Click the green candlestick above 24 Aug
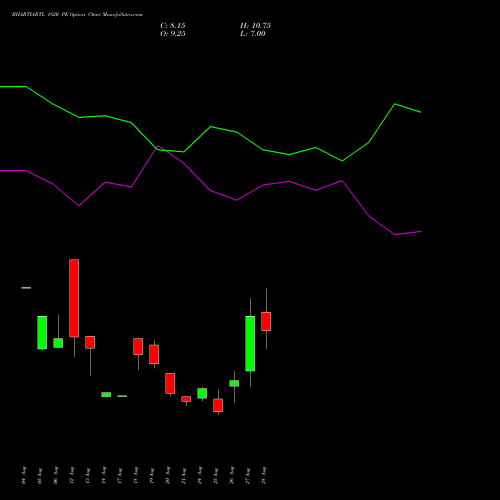Image resolution: width=500 pixels, height=500 pixels. [202, 393]
